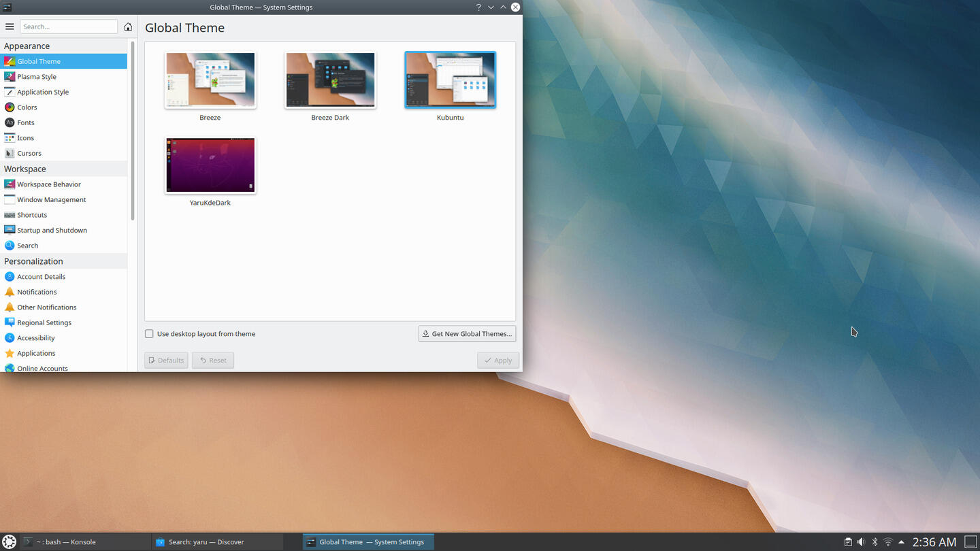Click the clipboard tray icon
Viewport: 980px width, 551px height.
pyautogui.click(x=848, y=542)
